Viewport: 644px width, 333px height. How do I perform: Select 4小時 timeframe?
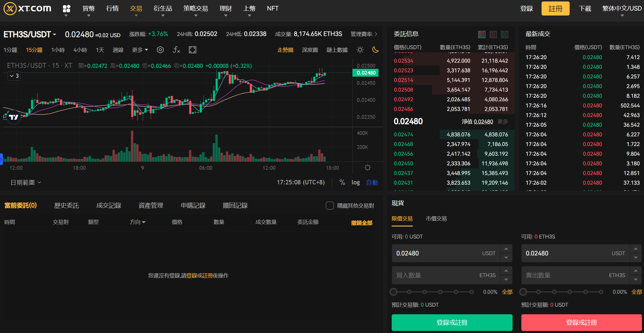coord(80,50)
